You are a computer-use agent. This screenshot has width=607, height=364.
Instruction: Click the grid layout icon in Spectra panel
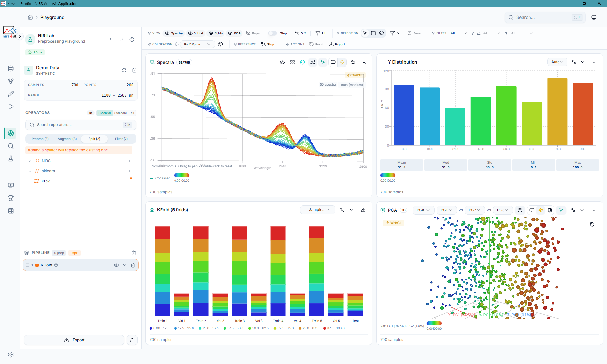pos(292,62)
